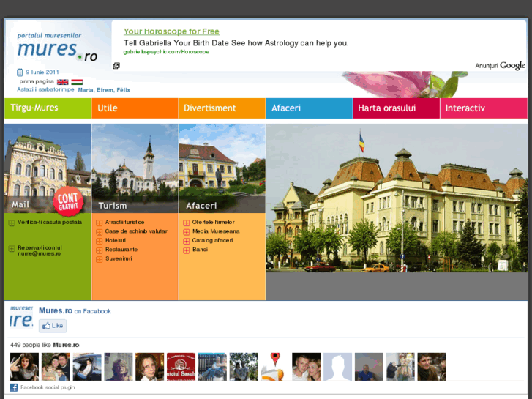
Task: Open the Interactiv menu tab
Action: point(484,108)
